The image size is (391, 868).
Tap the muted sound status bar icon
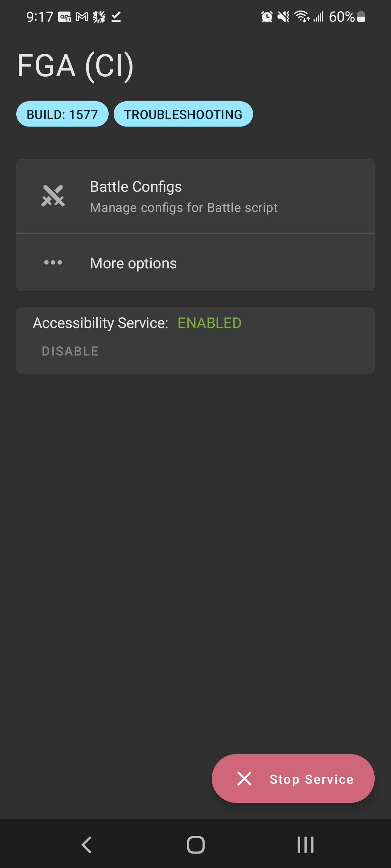point(283,17)
